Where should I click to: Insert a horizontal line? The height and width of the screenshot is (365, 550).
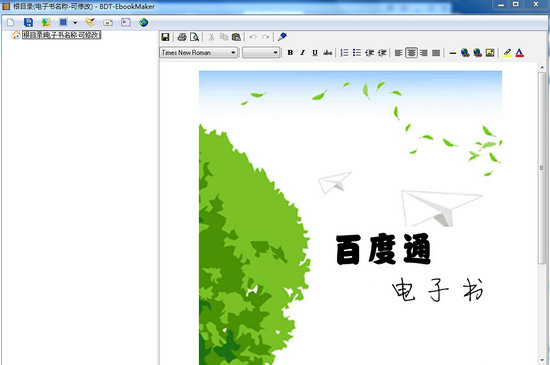[x=452, y=53]
